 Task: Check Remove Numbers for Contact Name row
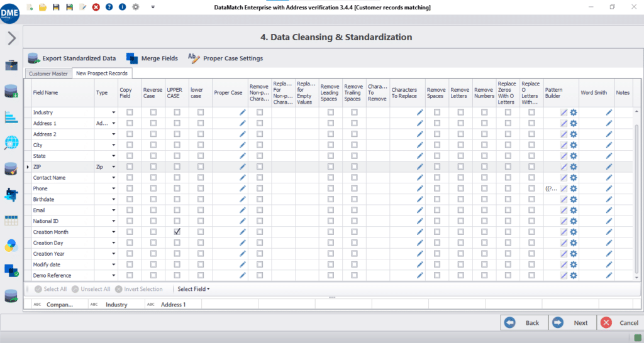click(484, 178)
